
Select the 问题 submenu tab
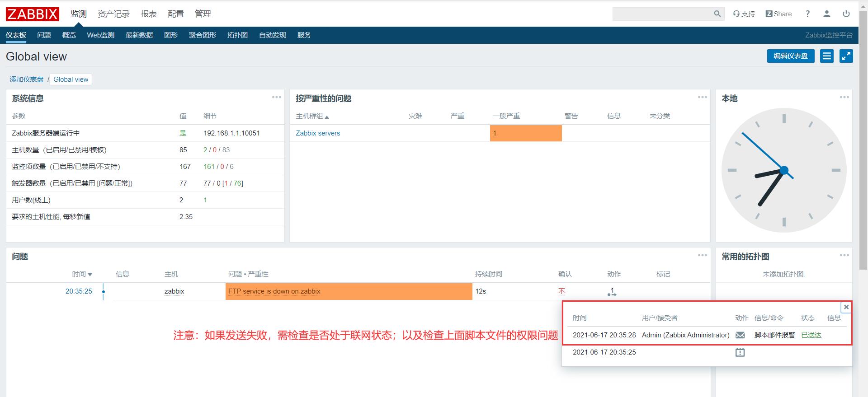[x=44, y=35]
